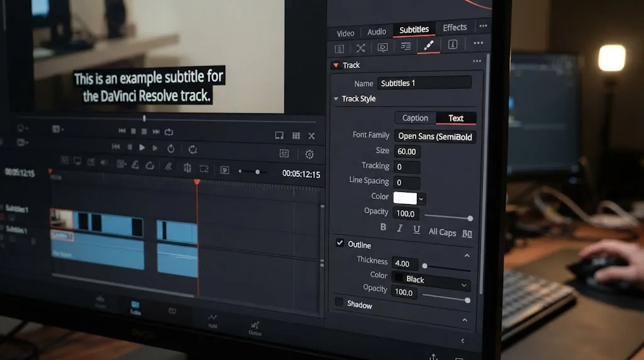Select the Text style tab
Viewport: 644px width, 360px height.
point(456,118)
